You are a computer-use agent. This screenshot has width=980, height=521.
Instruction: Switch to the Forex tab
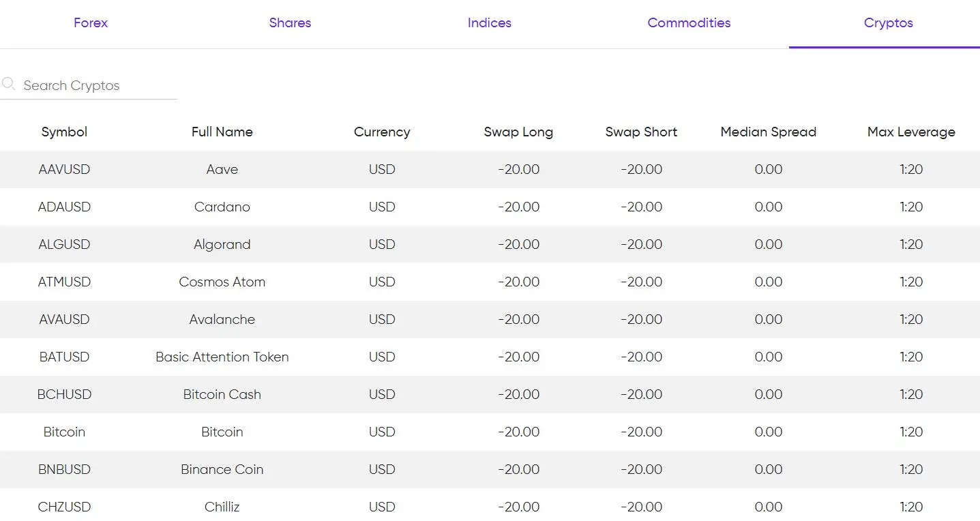click(91, 23)
